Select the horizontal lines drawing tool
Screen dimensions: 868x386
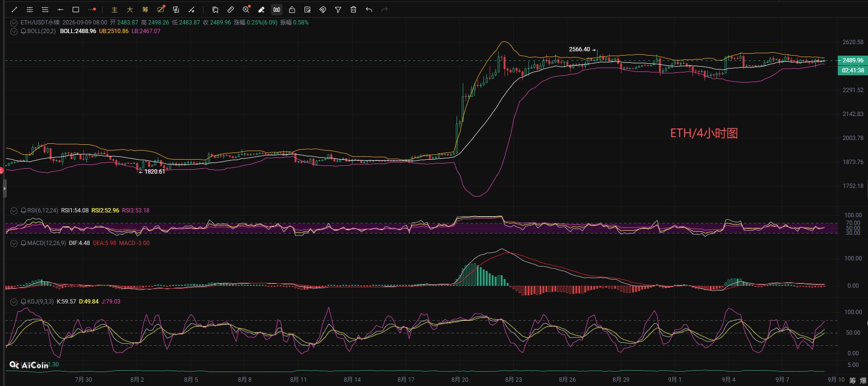(45, 10)
